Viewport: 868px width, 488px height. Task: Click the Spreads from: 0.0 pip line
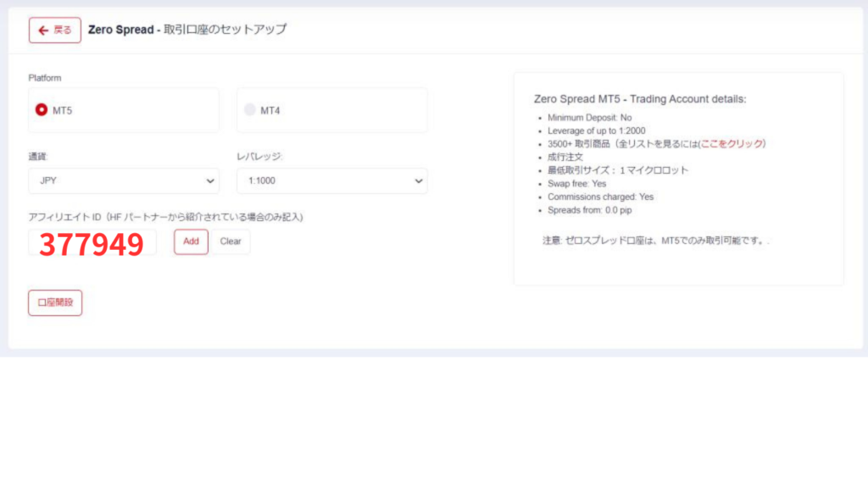[590, 210]
